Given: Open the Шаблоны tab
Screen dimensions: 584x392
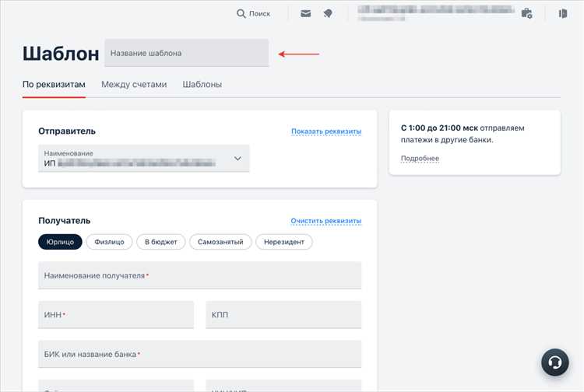Looking at the screenshot, I should (202, 84).
